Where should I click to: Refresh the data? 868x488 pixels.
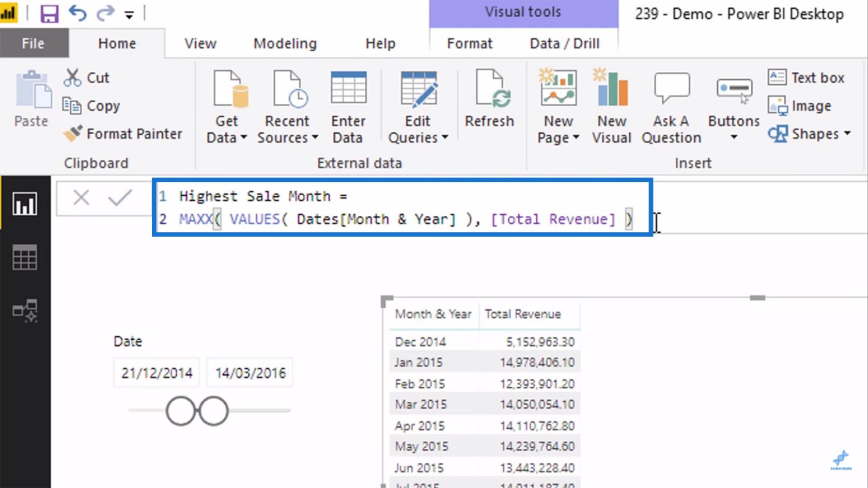click(490, 99)
